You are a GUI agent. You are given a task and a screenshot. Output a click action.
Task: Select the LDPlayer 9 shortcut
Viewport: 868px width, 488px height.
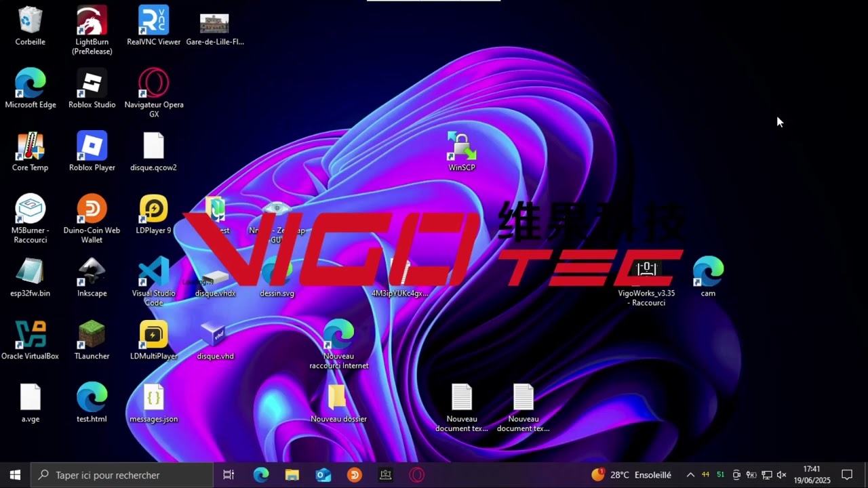coord(154,215)
